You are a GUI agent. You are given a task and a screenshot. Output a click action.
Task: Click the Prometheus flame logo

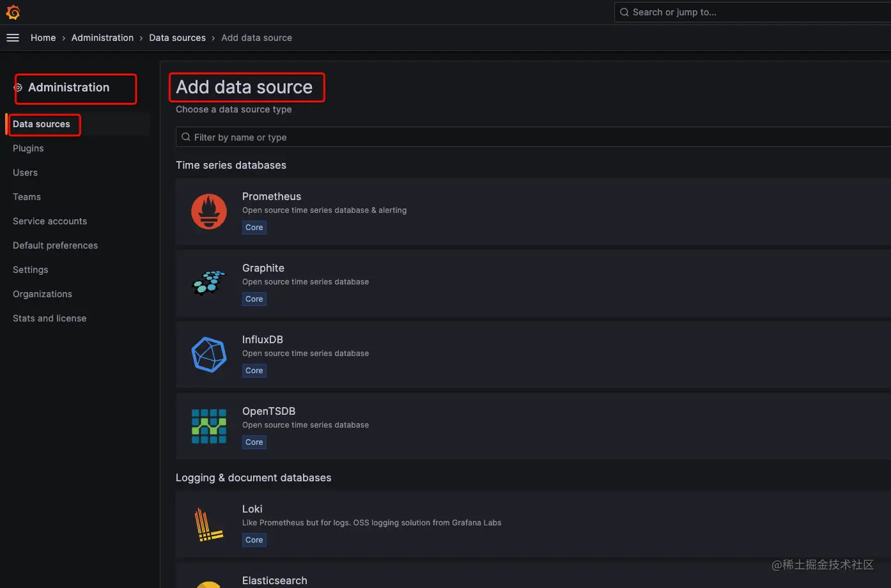click(209, 212)
